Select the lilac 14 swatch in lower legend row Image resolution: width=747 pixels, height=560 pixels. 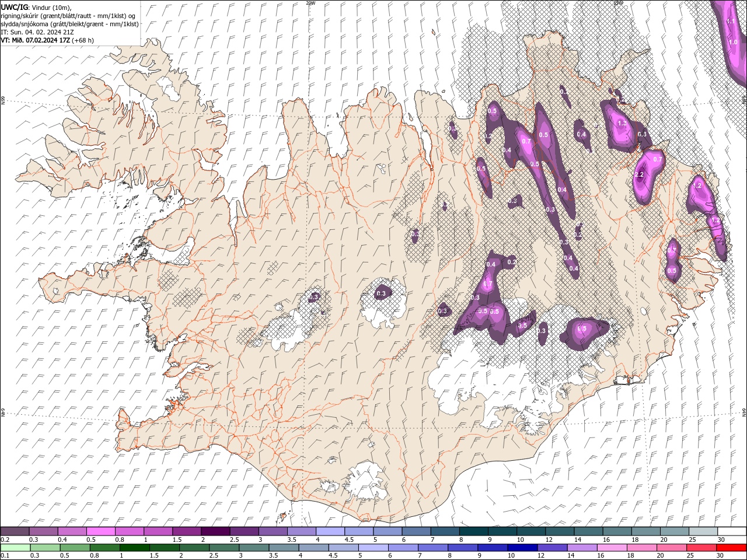tap(581, 548)
